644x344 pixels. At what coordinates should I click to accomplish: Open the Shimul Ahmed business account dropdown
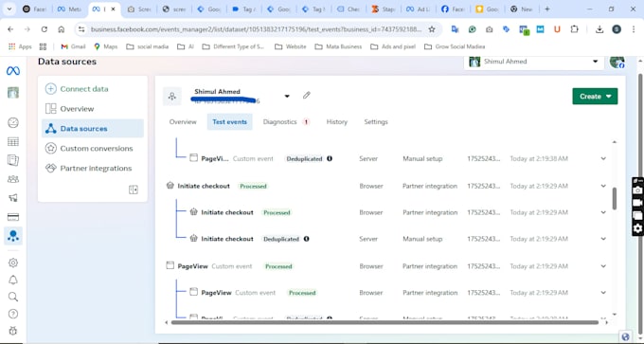tap(533, 62)
